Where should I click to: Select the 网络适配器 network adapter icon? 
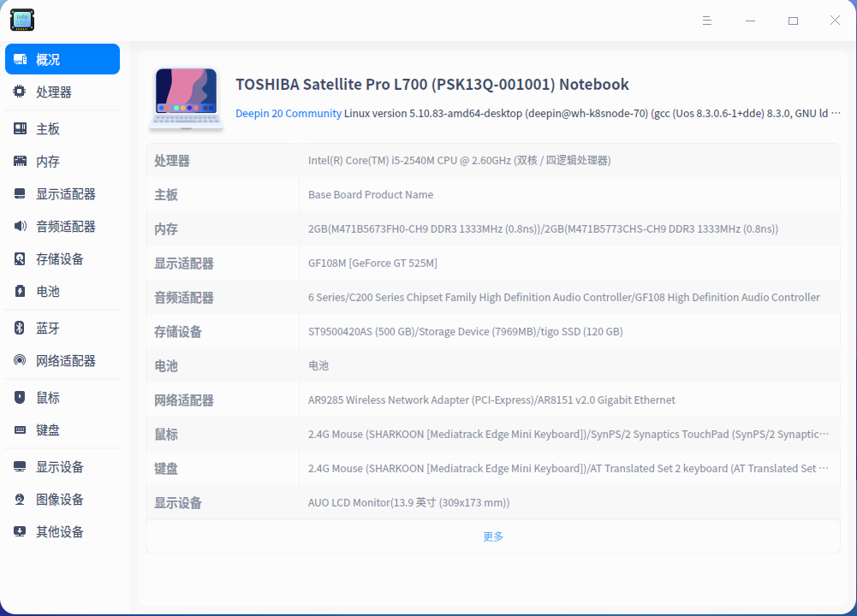click(x=19, y=360)
